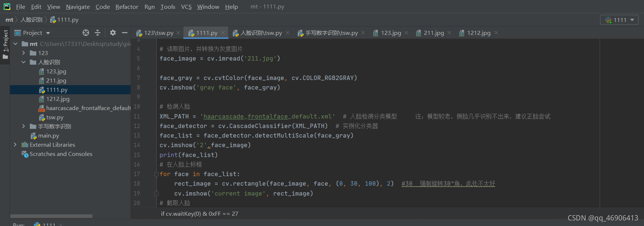644x226 pixels.
Task: Click the cv.waitKey breadcrumb below the editor
Action: [x=200, y=214]
